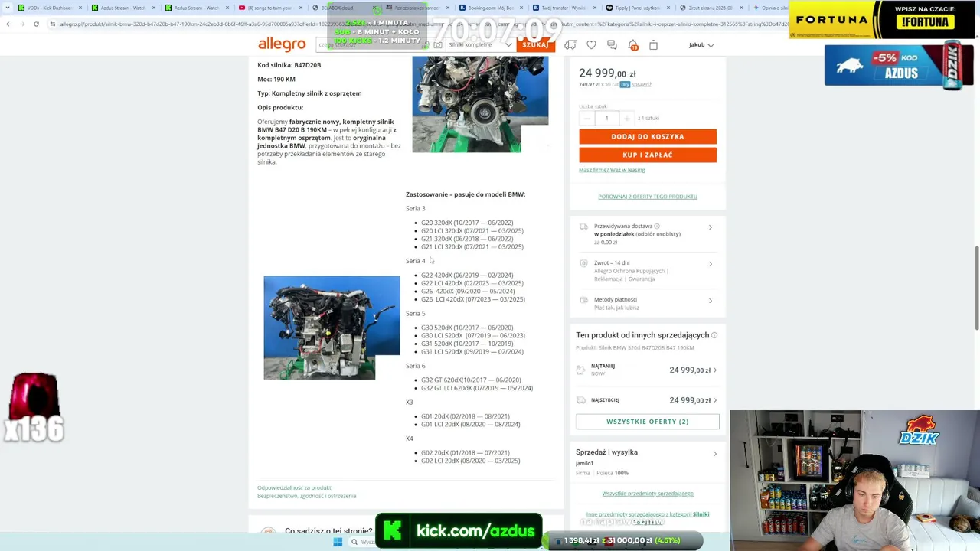Open Wszystkie przedmioty sprzedającego link
The height and width of the screenshot is (551, 980).
(648, 494)
